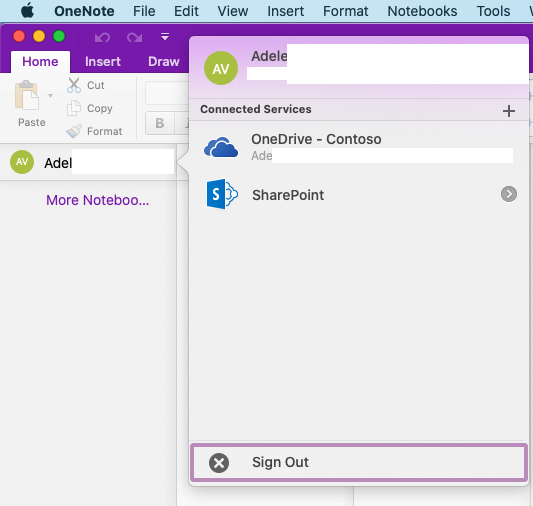Open the Tools menu
The height and width of the screenshot is (506, 533).
pos(493,11)
